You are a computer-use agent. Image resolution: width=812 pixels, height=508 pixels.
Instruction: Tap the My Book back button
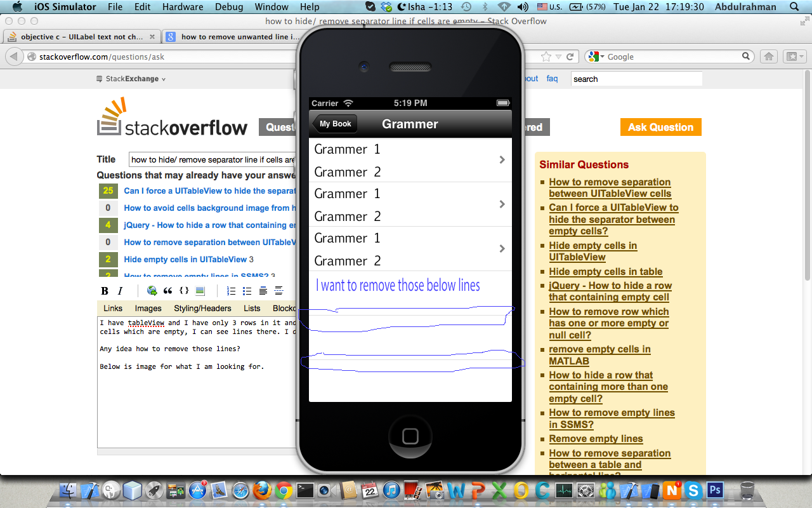(334, 124)
